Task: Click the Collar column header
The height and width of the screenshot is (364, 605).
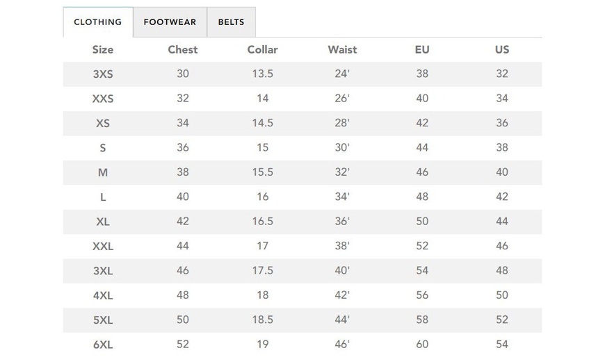Action: tap(262, 49)
